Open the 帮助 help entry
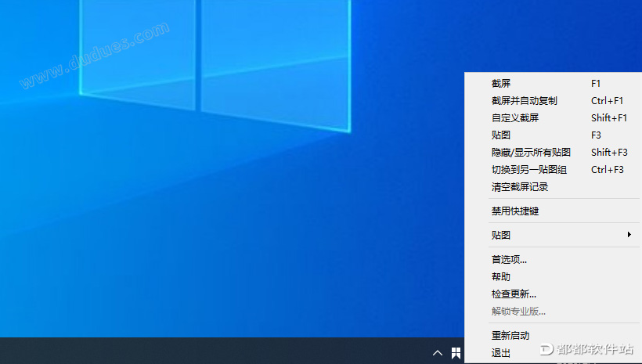Image resolution: width=642 pixels, height=364 pixels. tap(501, 277)
